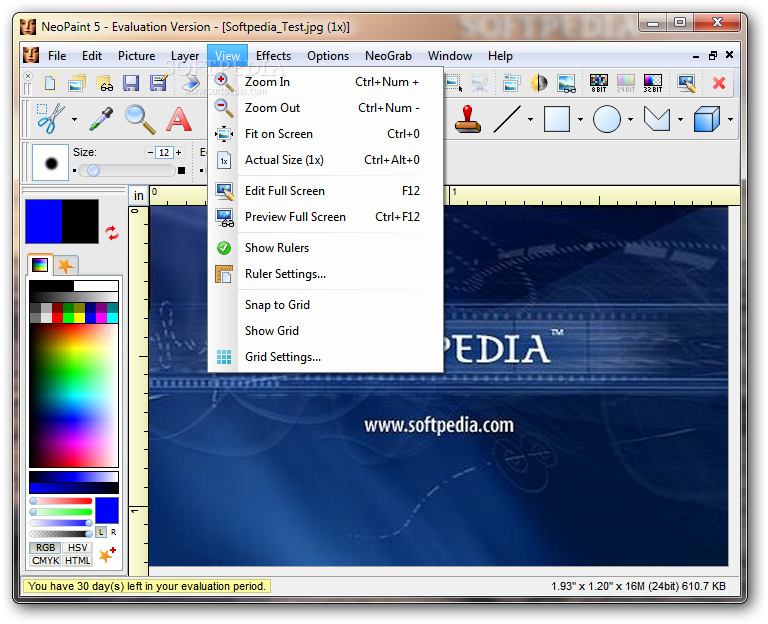Click the New document icon

click(50, 83)
